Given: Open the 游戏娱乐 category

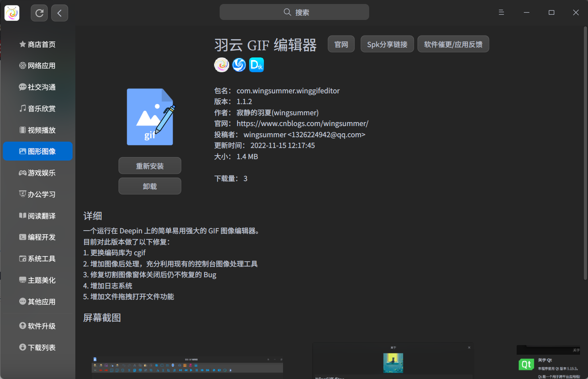Looking at the screenshot, I should pyautogui.click(x=37, y=173).
